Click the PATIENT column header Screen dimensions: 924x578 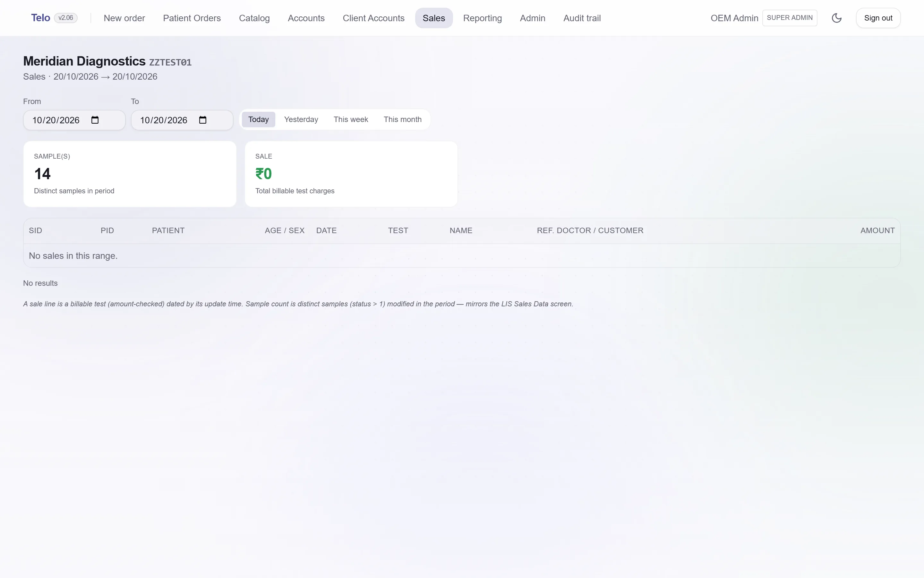(168, 231)
